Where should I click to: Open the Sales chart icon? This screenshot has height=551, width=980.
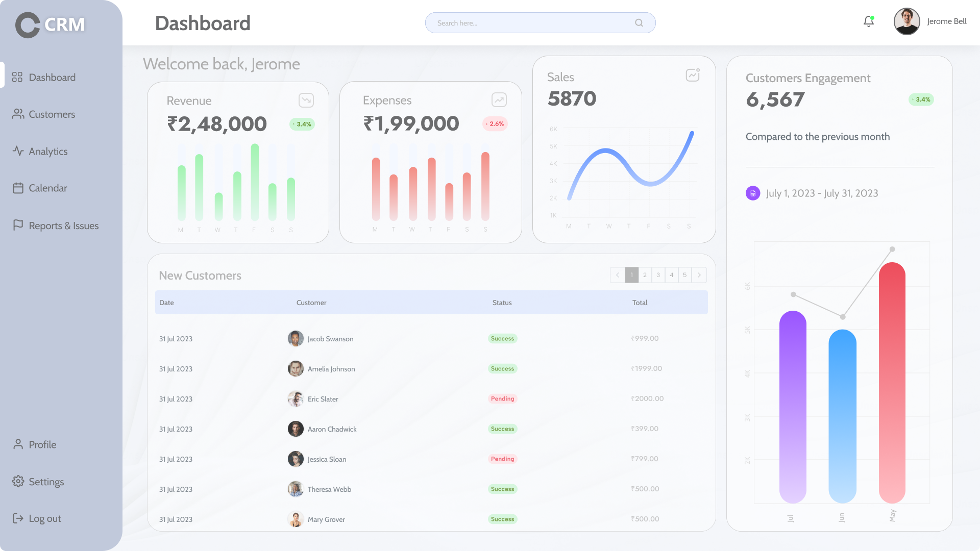coord(692,74)
